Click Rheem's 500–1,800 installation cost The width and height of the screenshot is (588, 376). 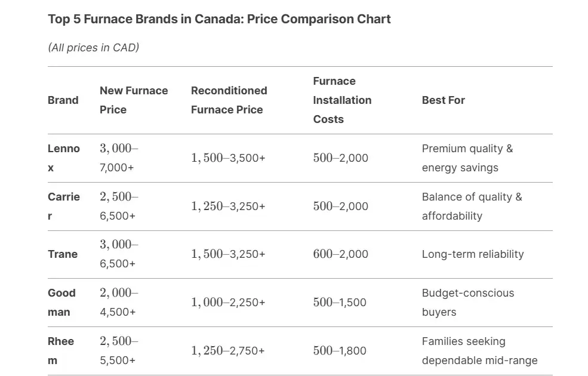(x=339, y=351)
